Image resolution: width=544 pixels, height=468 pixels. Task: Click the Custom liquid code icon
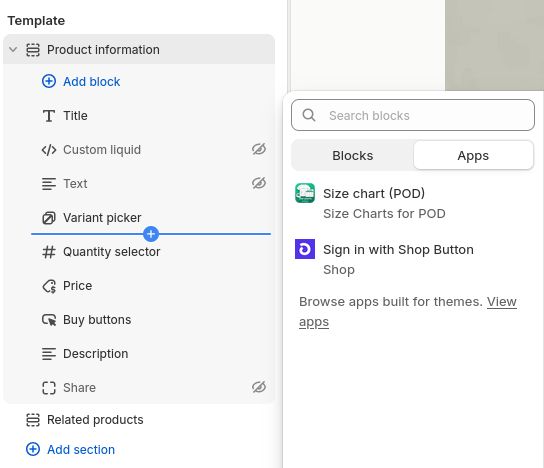[x=49, y=150]
